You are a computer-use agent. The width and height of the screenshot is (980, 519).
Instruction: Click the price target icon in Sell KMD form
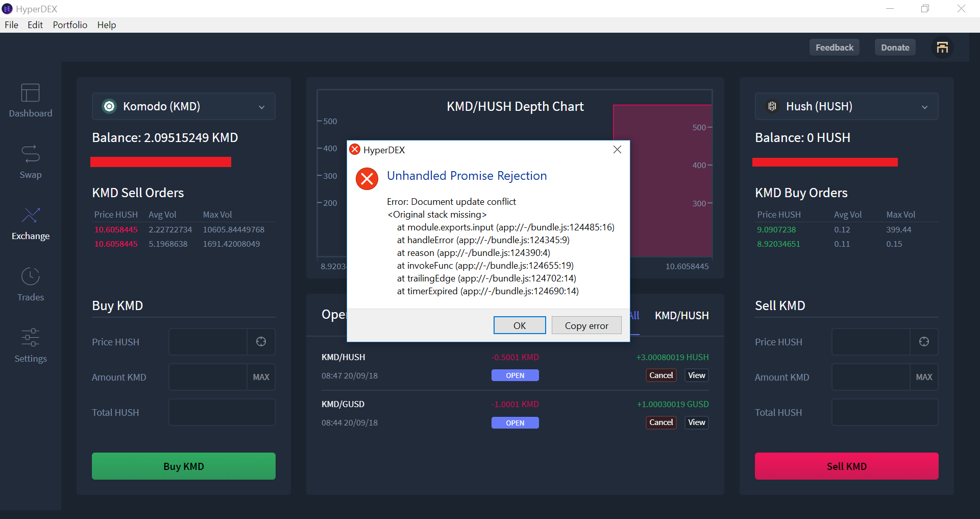[x=924, y=342]
